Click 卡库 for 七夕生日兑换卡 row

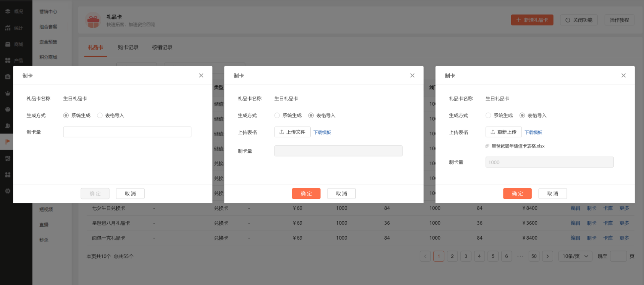click(x=608, y=208)
